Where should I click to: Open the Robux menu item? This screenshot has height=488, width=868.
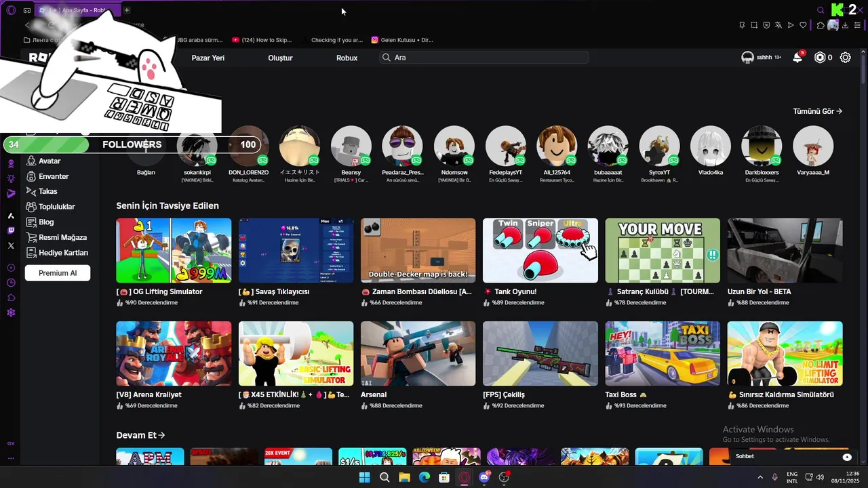(x=347, y=58)
